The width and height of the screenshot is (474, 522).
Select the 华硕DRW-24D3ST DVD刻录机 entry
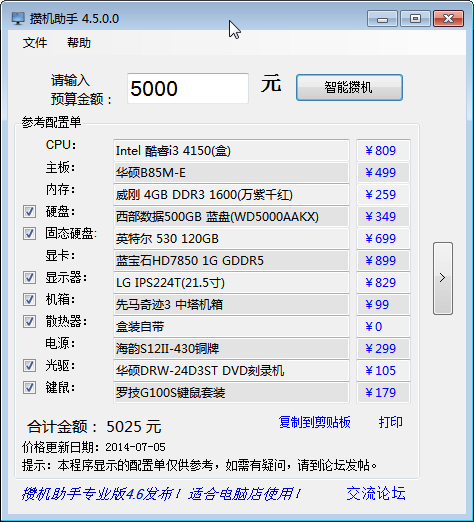231,371
